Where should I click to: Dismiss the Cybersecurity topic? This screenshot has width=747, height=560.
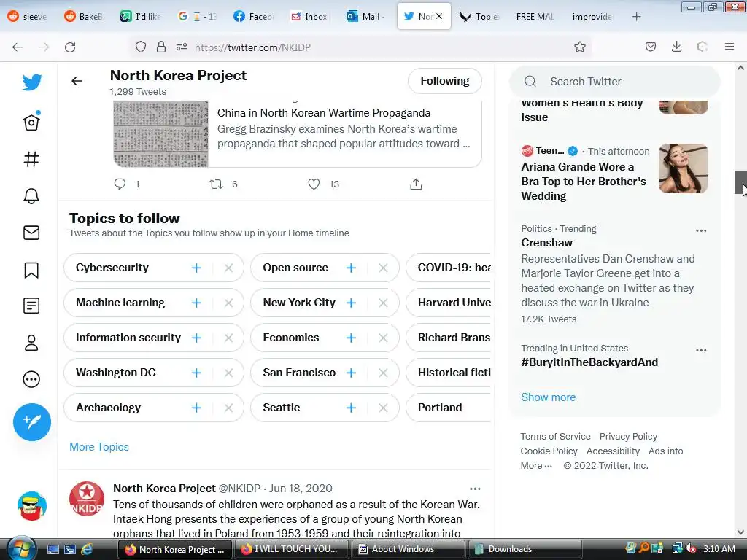228,268
